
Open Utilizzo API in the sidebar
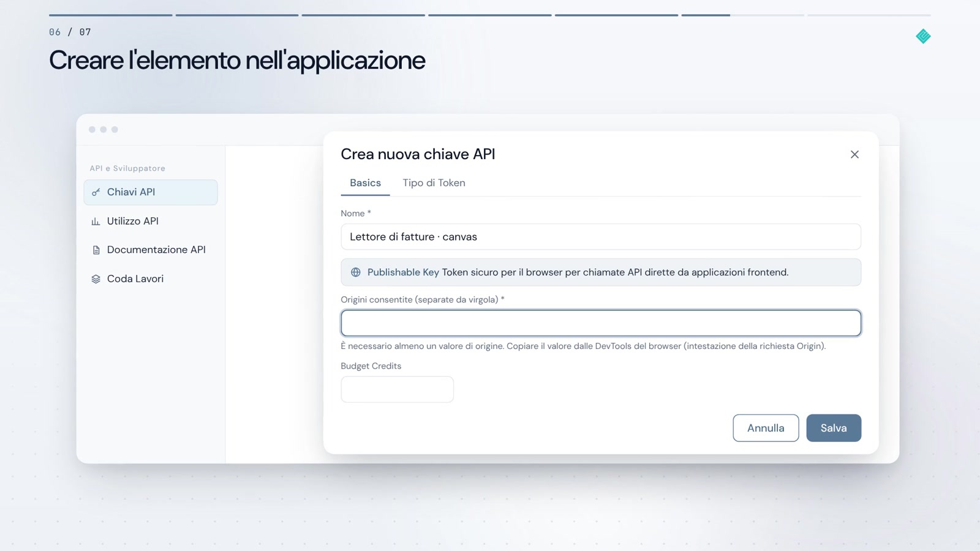(151, 221)
